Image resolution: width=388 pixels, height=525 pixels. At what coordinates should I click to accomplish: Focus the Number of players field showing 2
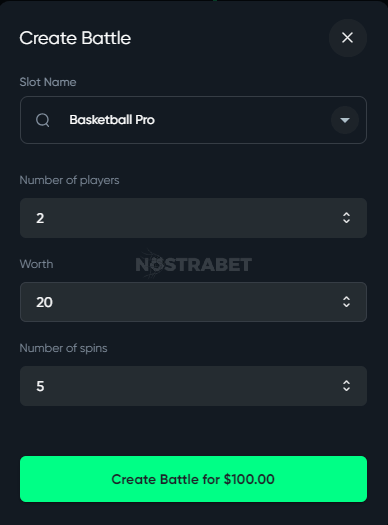(193, 218)
